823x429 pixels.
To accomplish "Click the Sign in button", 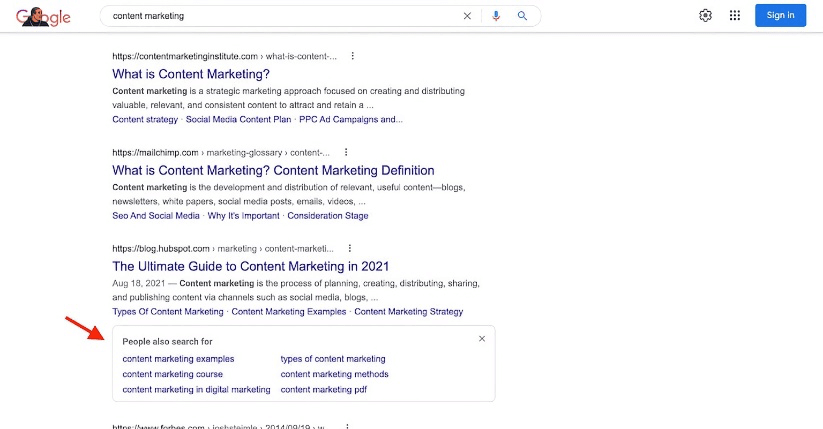I will pos(780,16).
